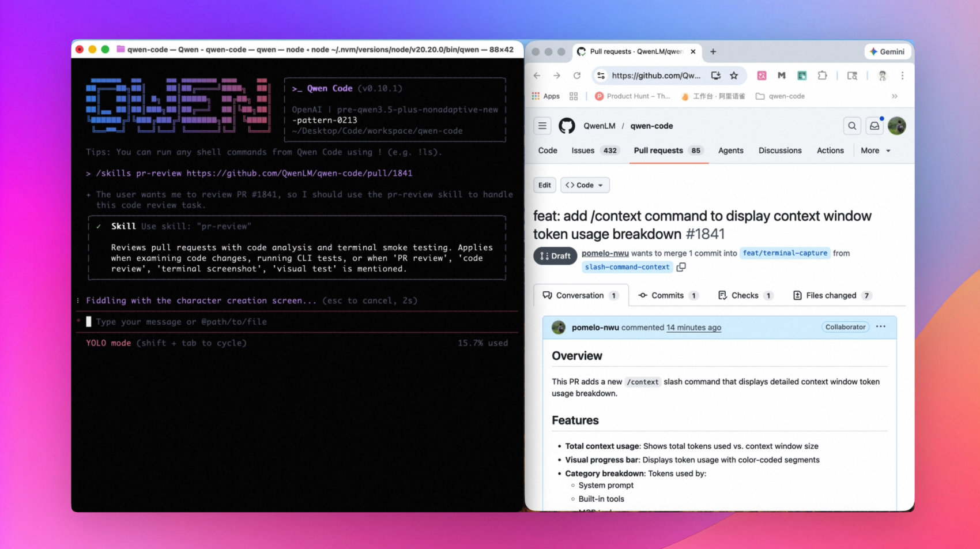
Task: Click the search-with-Lens icon in the toolbar
Action: pyautogui.click(x=853, y=76)
